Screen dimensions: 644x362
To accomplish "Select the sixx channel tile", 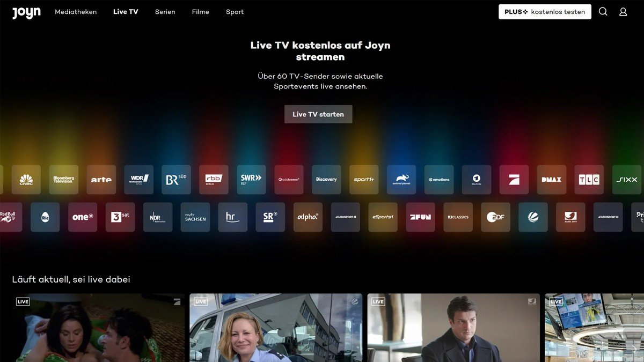I will [627, 180].
